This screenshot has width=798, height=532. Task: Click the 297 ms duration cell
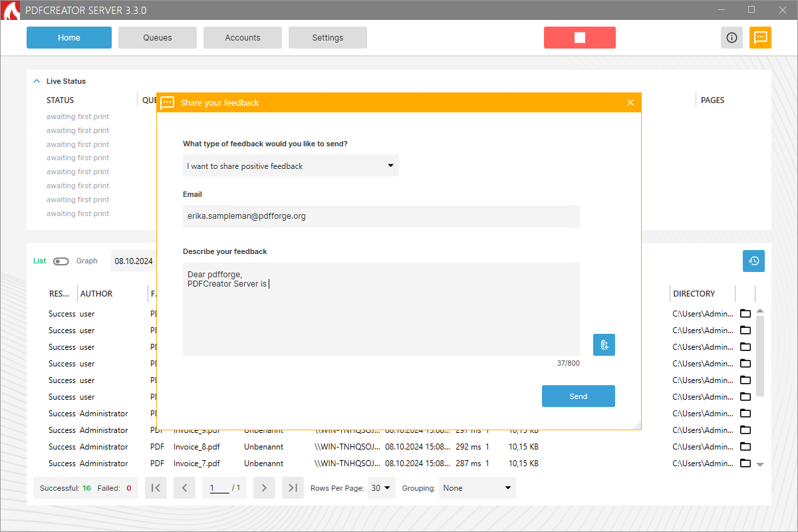coord(468,430)
